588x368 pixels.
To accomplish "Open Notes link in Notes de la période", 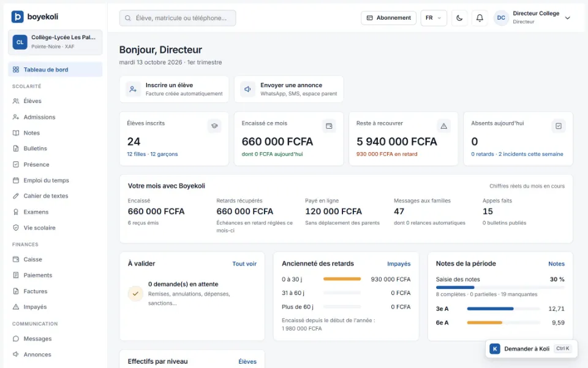I will (557, 264).
